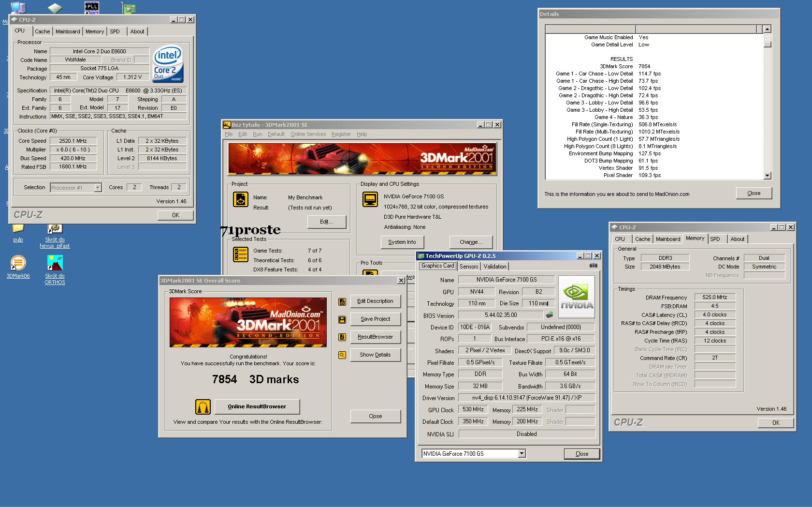Image resolution: width=812 pixels, height=508 pixels.
Task: Click the System Info button
Action: click(402, 242)
